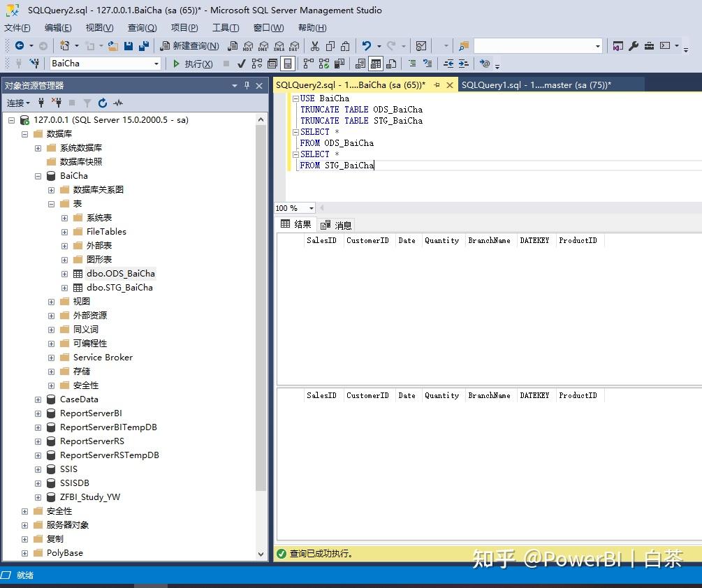Click the scissors cut icon

point(315,45)
